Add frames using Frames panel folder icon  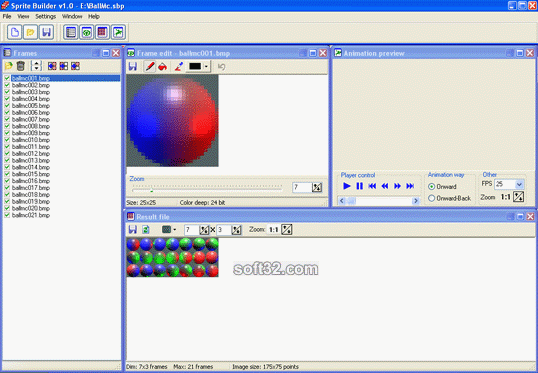[9, 66]
